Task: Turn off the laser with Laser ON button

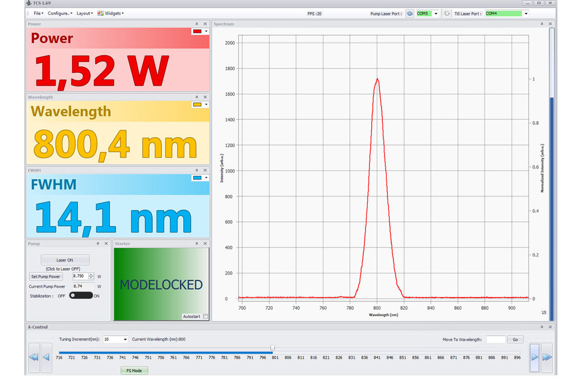Action: 65,260
